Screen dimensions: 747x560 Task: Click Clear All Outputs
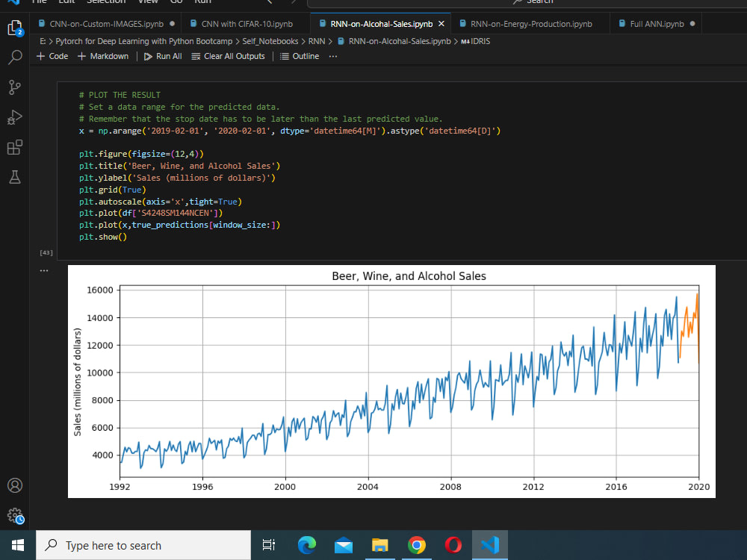click(x=228, y=56)
